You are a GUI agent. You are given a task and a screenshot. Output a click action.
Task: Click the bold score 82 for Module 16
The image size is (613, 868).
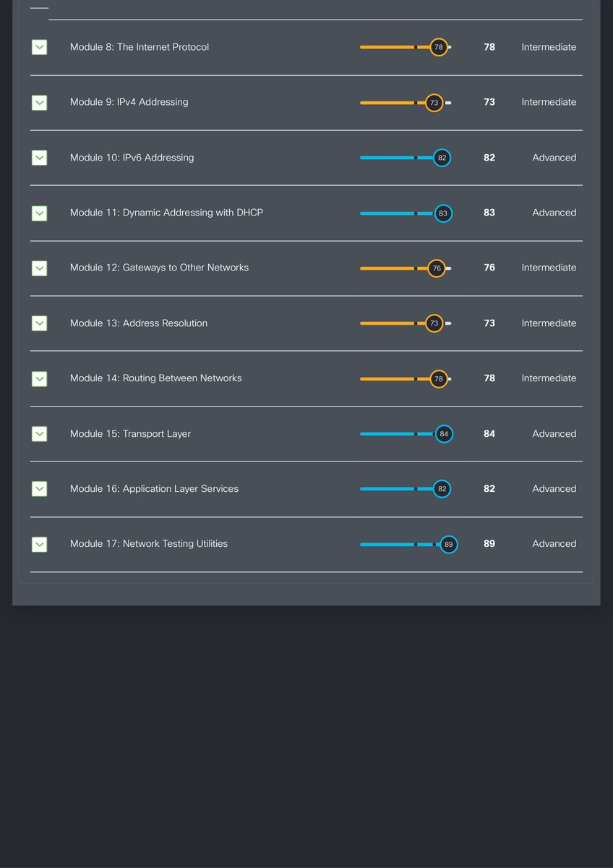[x=489, y=489]
